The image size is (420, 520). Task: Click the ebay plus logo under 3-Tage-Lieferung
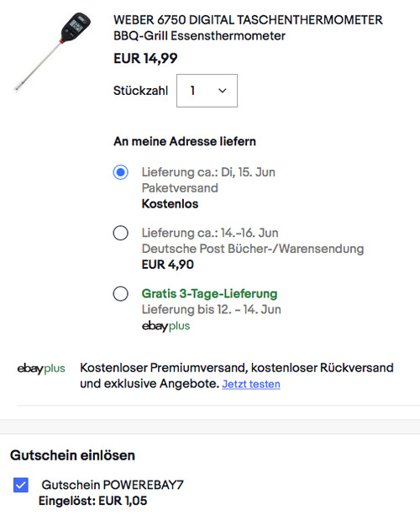coord(165,326)
